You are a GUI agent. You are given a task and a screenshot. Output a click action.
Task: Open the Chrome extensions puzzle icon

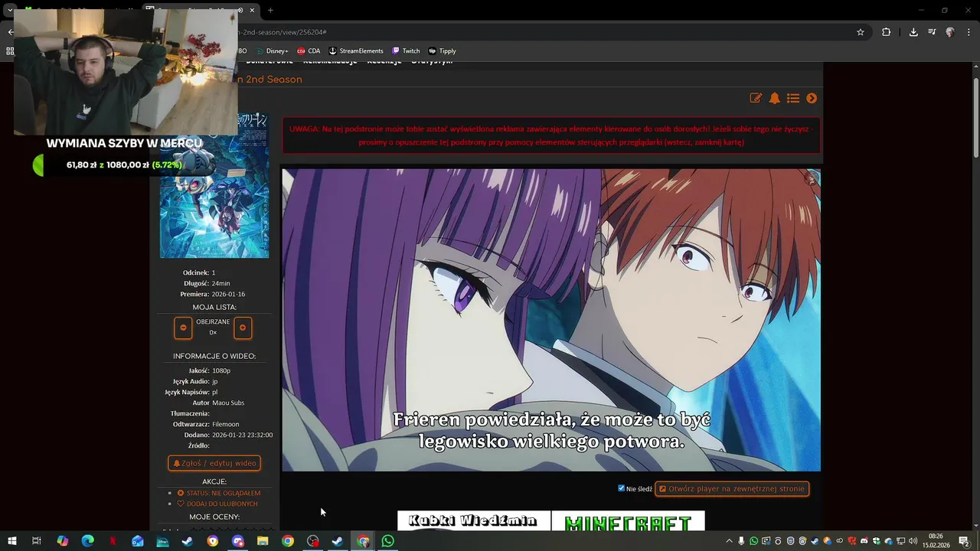pyautogui.click(x=887, y=32)
